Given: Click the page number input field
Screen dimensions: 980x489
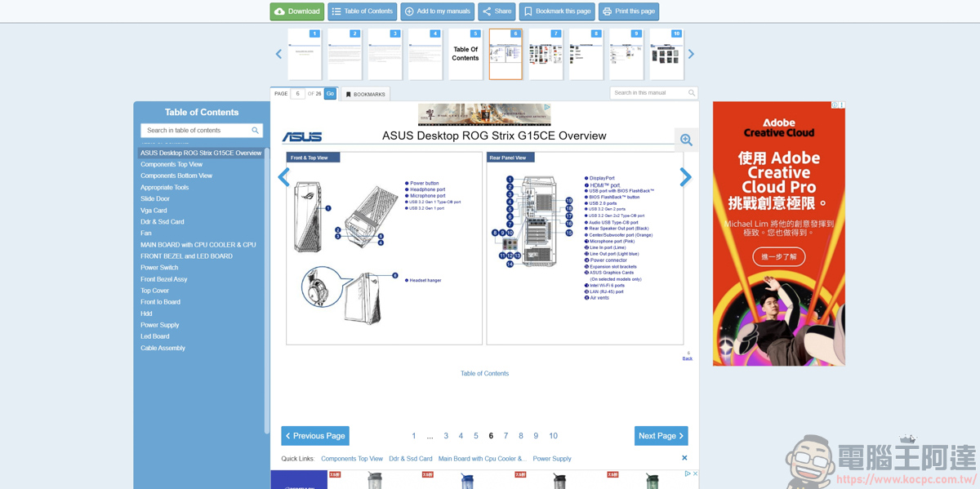Looking at the screenshot, I should tap(298, 94).
